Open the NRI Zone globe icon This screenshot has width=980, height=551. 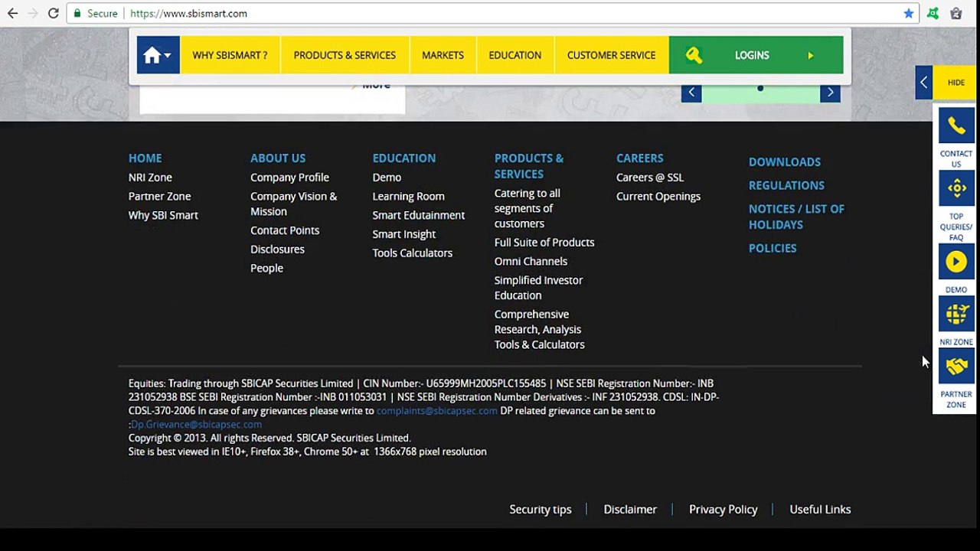pos(956,315)
